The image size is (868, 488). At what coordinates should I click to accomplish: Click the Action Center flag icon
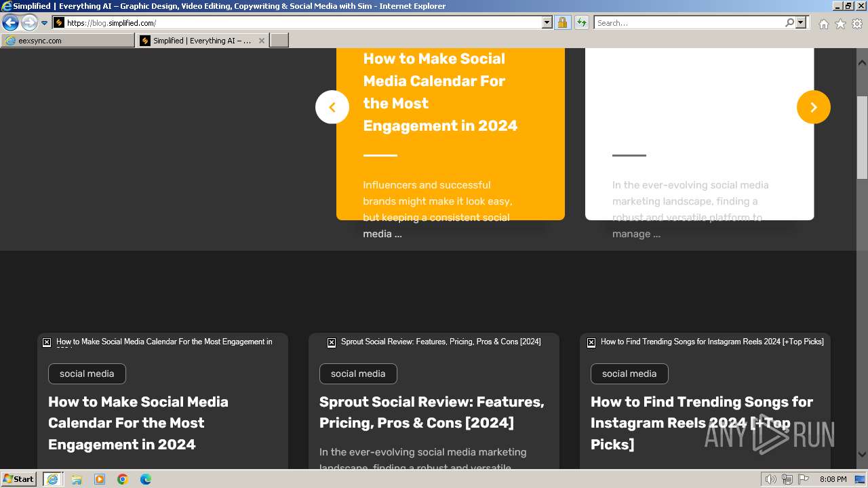(x=802, y=479)
